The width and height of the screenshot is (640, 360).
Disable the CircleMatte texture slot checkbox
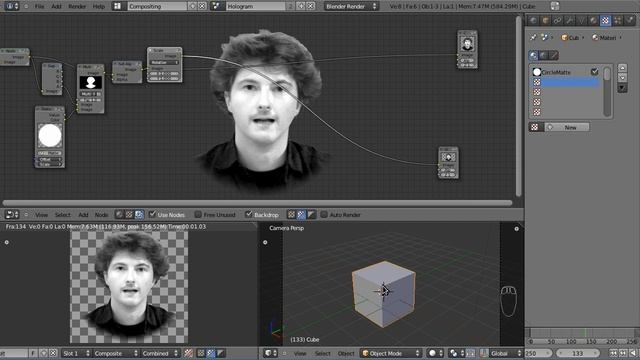point(595,72)
